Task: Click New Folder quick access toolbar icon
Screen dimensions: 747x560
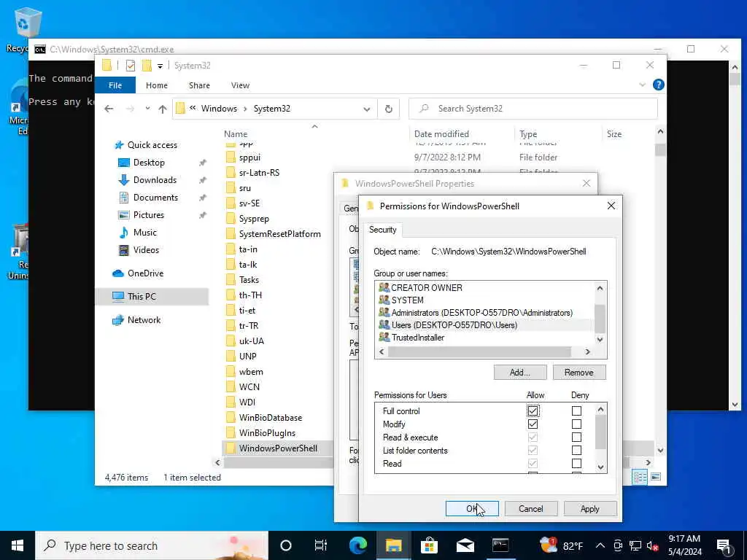Action: pyautogui.click(x=147, y=65)
